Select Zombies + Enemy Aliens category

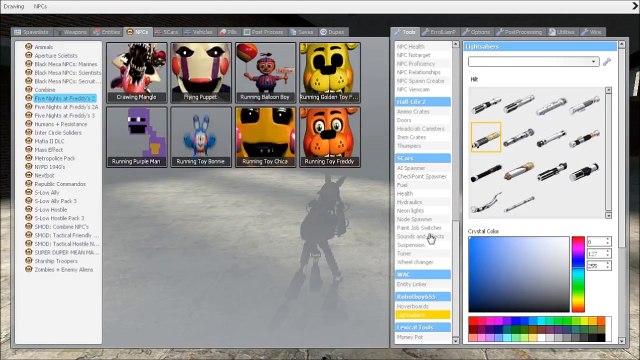[x=64, y=269]
